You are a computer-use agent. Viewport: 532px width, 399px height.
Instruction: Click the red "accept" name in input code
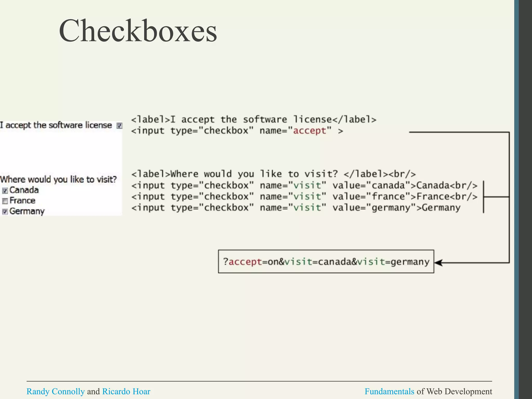click(x=309, y=131)
